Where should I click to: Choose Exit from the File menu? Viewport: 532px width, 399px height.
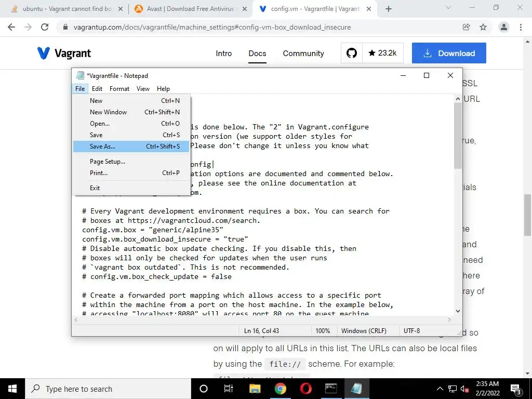(x=131, y=188)
